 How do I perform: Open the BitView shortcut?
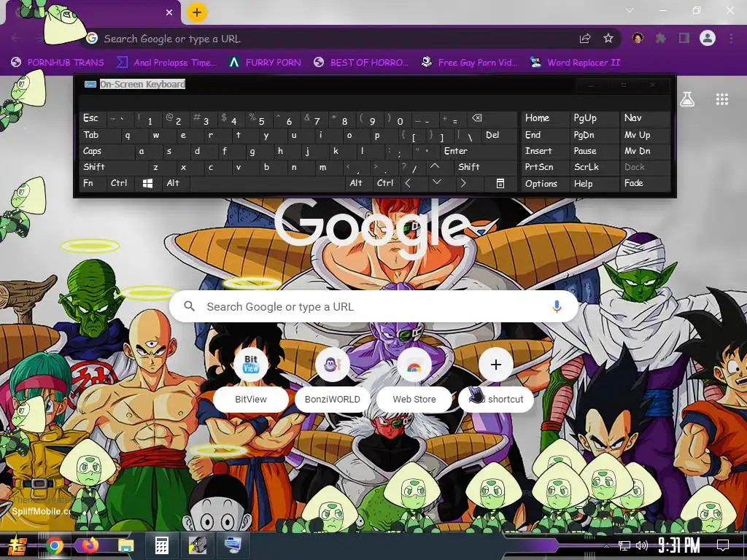tap(251, 381)
